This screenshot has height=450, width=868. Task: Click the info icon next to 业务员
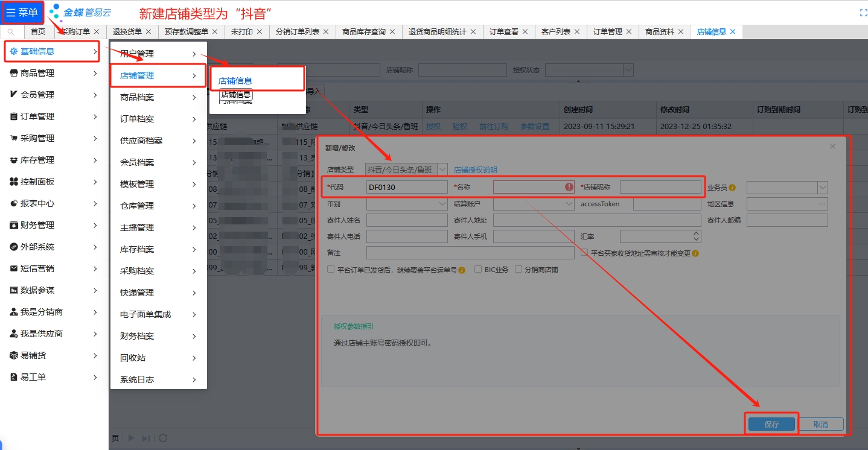point(732,188)
